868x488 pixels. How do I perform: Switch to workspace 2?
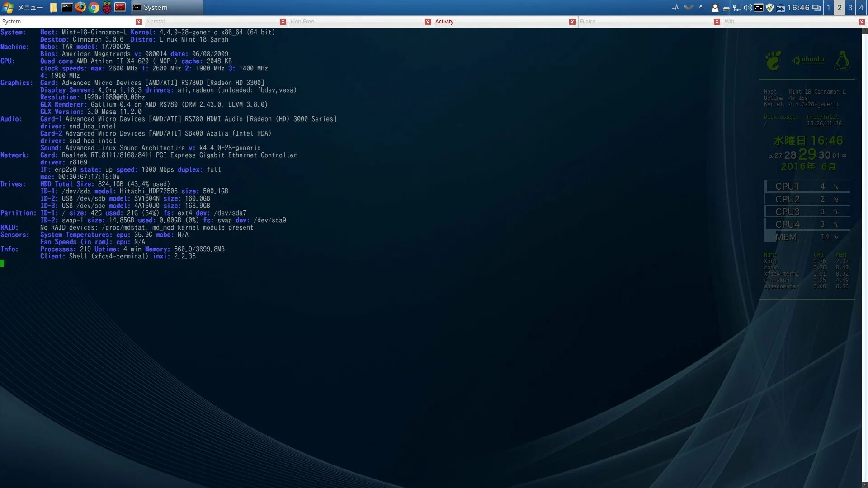tap(840, 8)
